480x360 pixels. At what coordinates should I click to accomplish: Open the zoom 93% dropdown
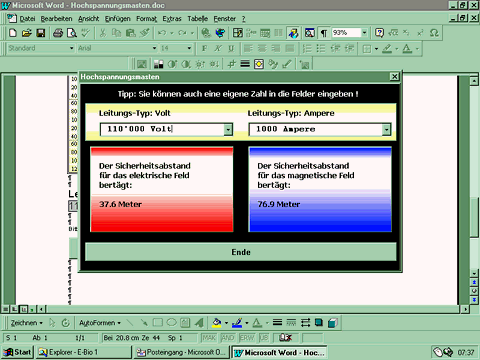364,33
